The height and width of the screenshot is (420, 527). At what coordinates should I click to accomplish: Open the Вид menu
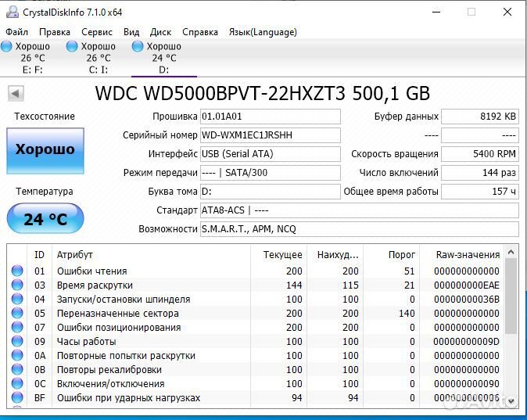coord(131,32)
